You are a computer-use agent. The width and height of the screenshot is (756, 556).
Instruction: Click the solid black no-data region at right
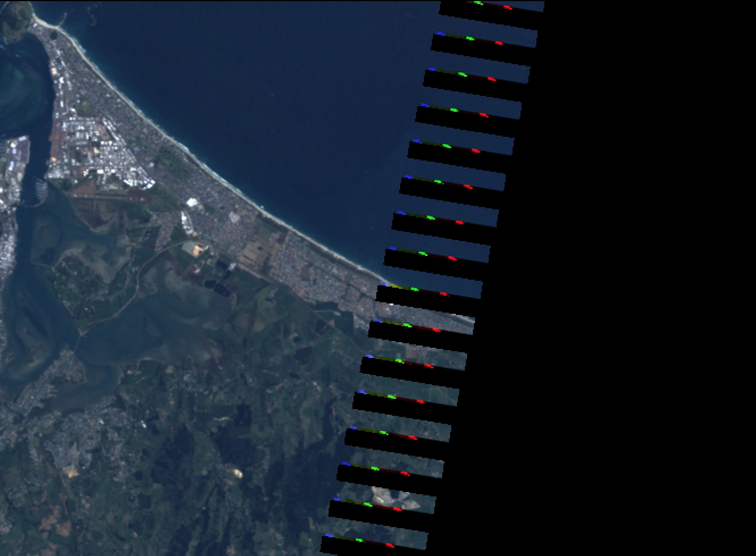coord(624,284)
